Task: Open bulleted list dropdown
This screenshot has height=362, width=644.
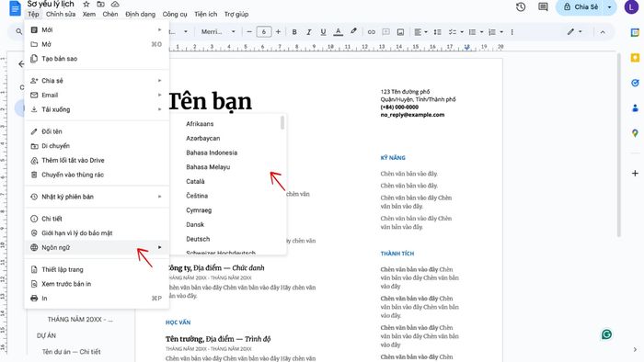Action: (x=476, y=31)
